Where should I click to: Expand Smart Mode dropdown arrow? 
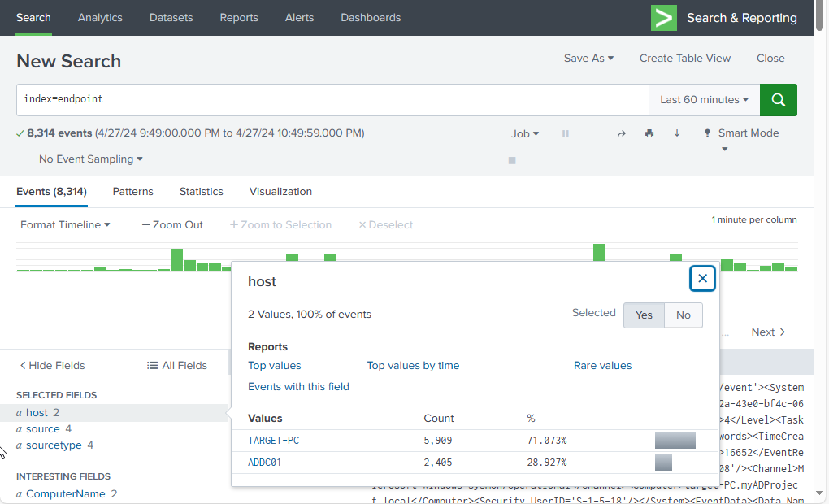(x=725, y=149)
